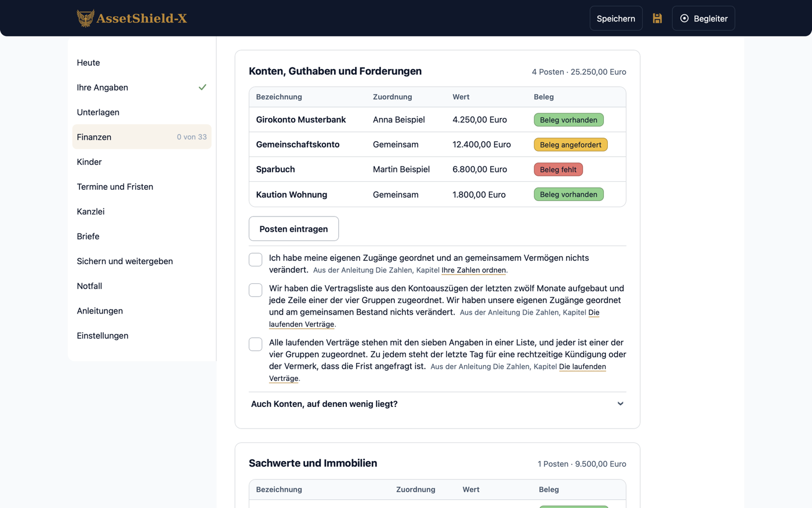Image resolution: width=812 pixels, height=508 pixels.
Task: Select Finanzen in the sidebar
Action: [142, 137]
